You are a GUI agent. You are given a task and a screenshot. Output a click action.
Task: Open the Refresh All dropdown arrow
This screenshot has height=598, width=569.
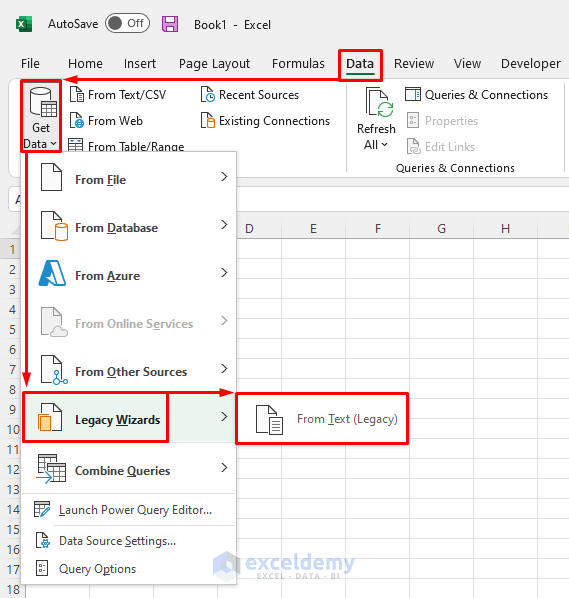[x=384, y=145]
